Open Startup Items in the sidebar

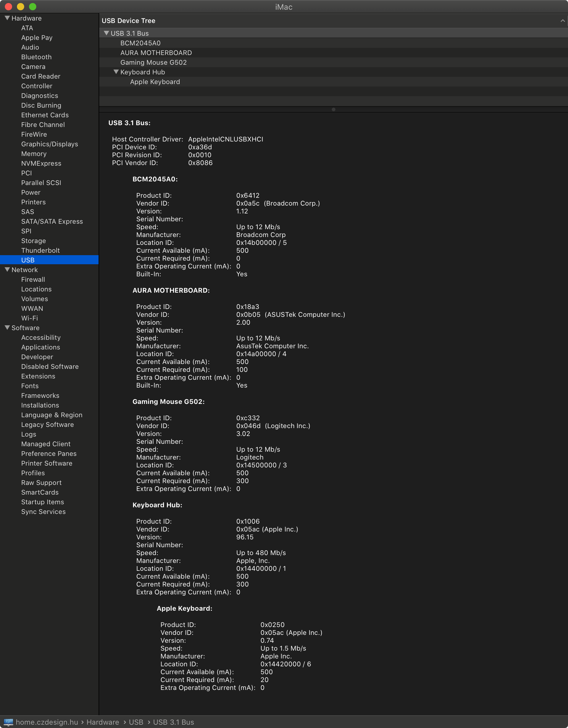pyautogui.click(x=43, y=502)
